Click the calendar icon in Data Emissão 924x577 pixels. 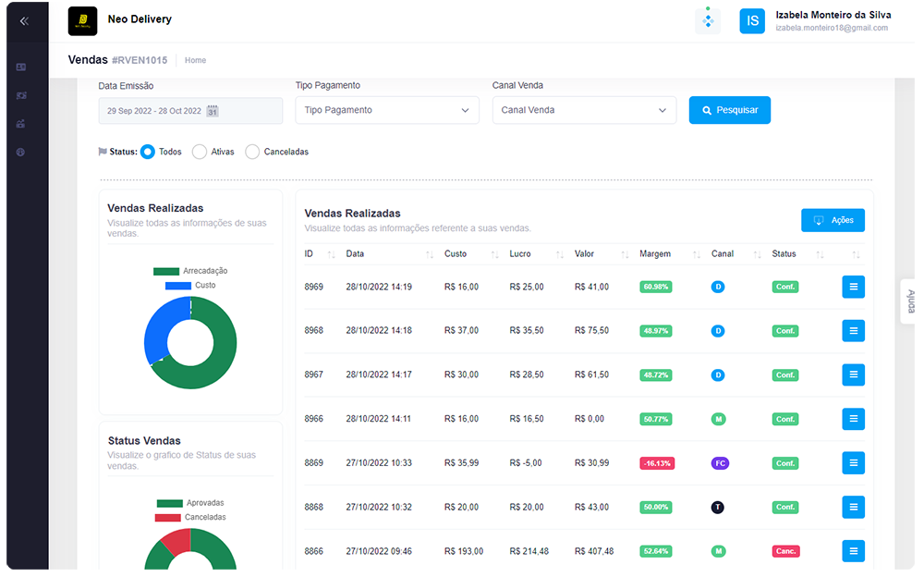(x=212, y=111)
